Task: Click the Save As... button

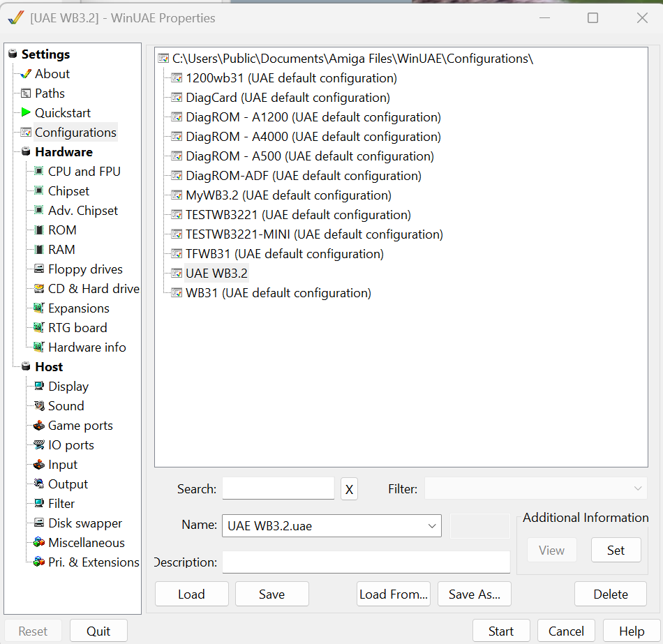Action: click(x=474, y=594)
